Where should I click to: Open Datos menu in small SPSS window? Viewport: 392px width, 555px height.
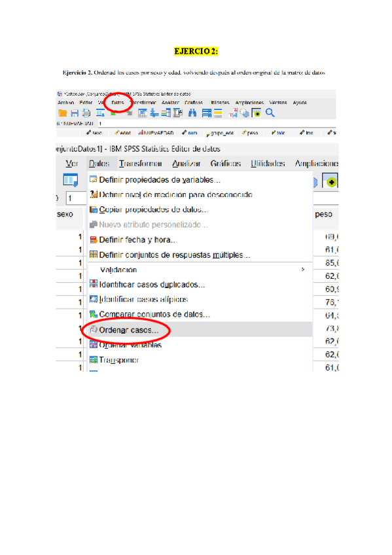point(117,103)
